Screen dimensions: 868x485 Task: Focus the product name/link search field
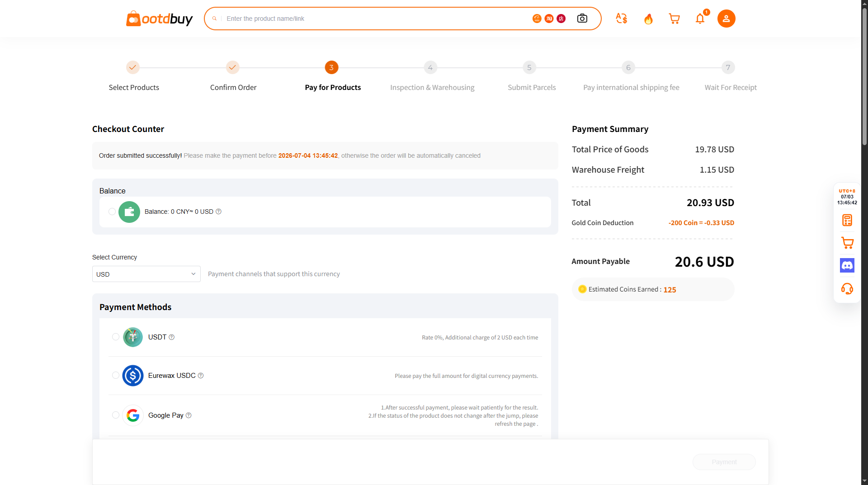pyautogui.click(x=375, y=19)
